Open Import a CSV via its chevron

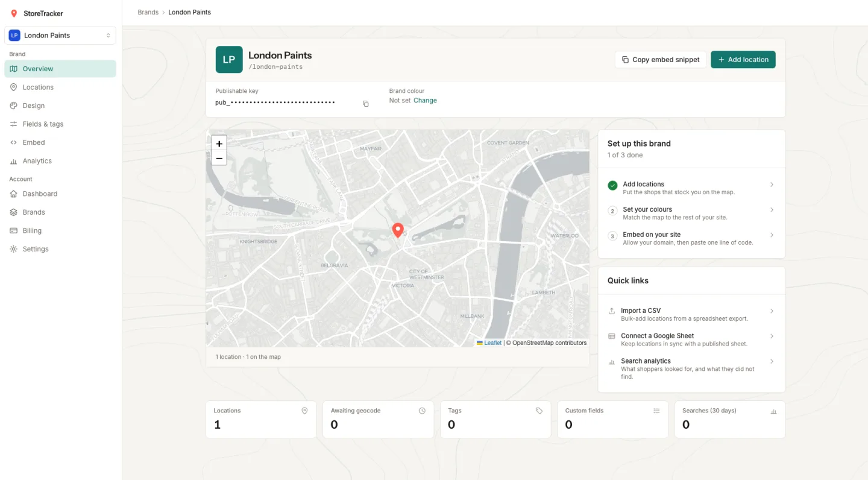click(772, 311)
